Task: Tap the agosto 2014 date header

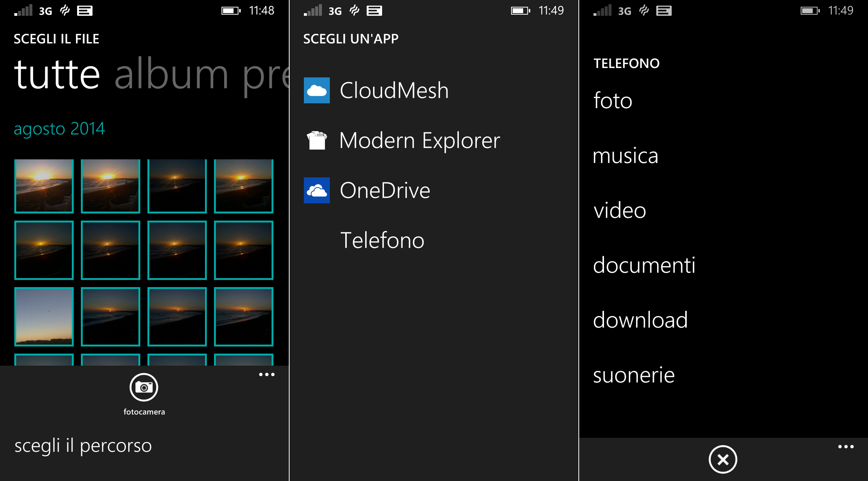Action: click(x=59, y=129)
